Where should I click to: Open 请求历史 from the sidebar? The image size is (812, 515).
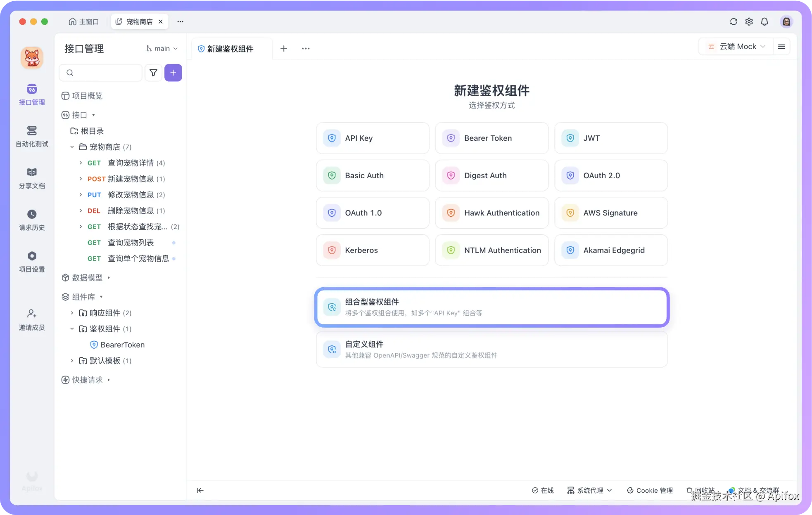(x=32, y=220)
